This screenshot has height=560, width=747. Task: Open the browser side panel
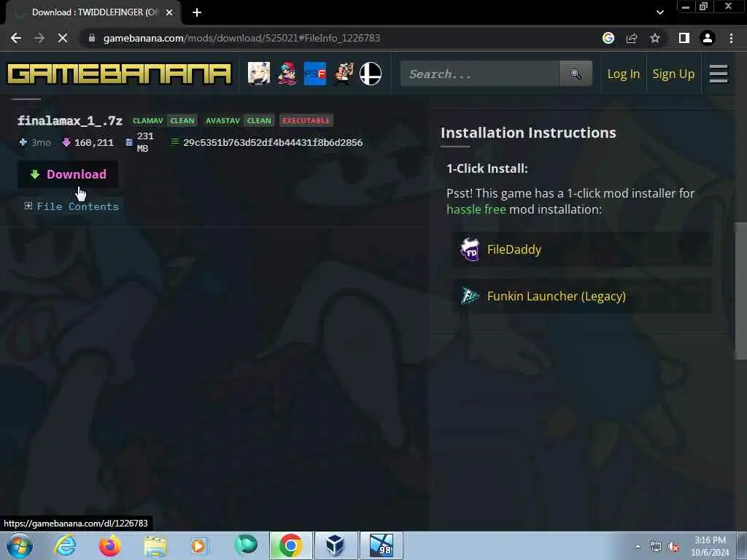pos(684,38)
